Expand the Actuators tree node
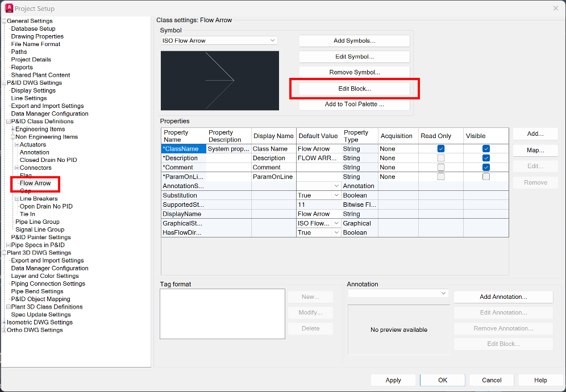 [x=17, y=145]
